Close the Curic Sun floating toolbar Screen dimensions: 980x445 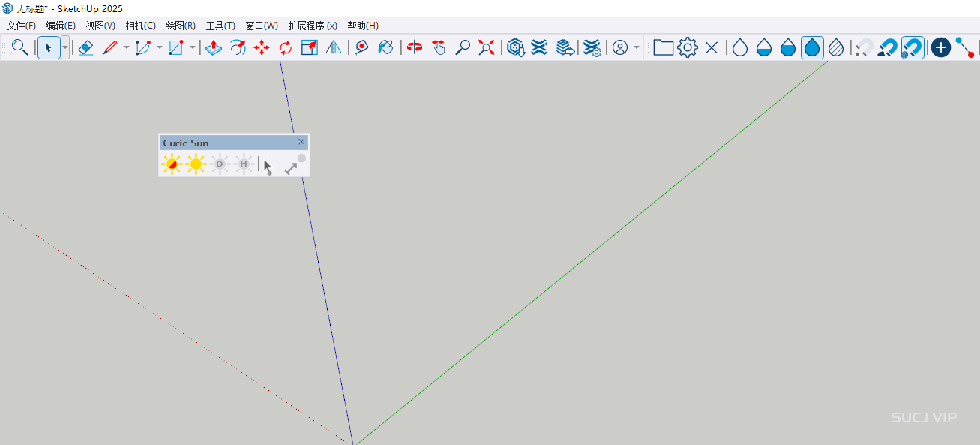[301, 142]
